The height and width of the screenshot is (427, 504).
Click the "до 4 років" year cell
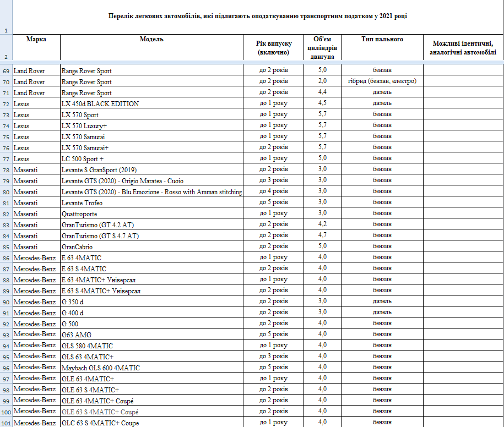273,191
